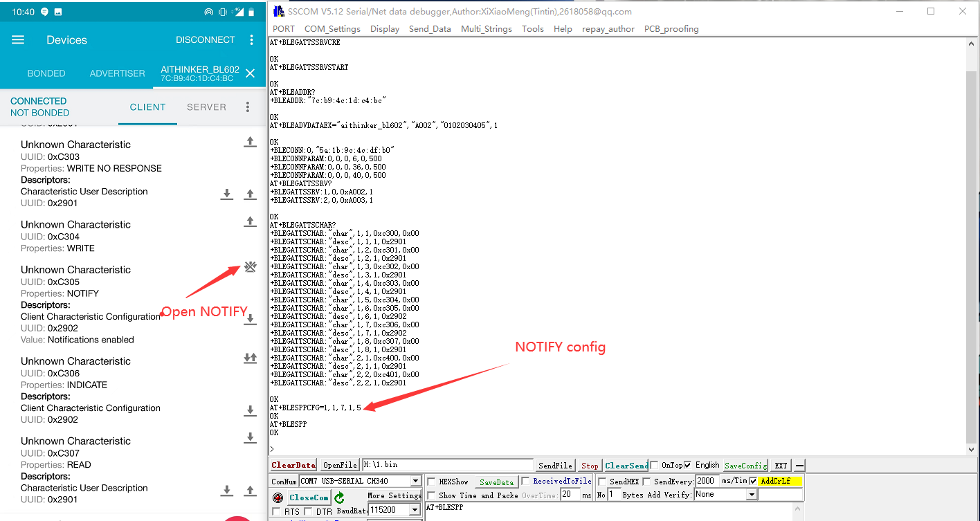Tap the hotspot icon in phone status bar
The width and height of the screenshot is (980, 521).
point(209,12)
